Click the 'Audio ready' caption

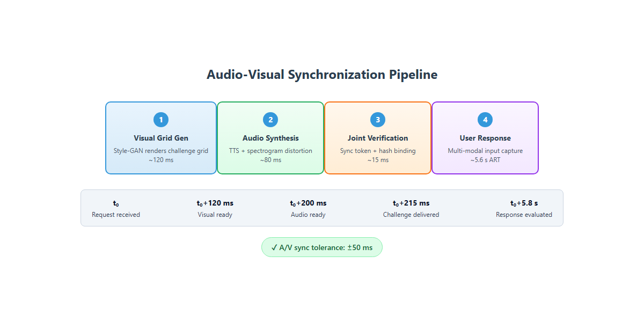[308, 215]
